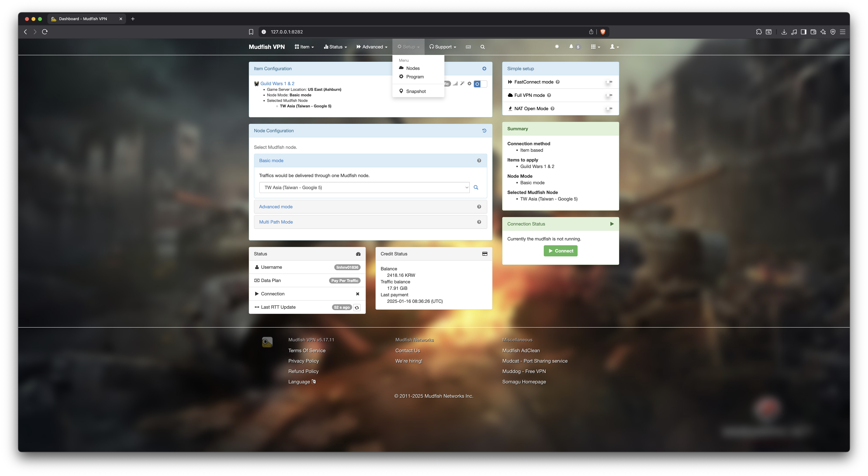Expand the Multi Path Mode section
The height and width of the screenshot is (476, 868).
pyautogui.click(x=276, y=222)
